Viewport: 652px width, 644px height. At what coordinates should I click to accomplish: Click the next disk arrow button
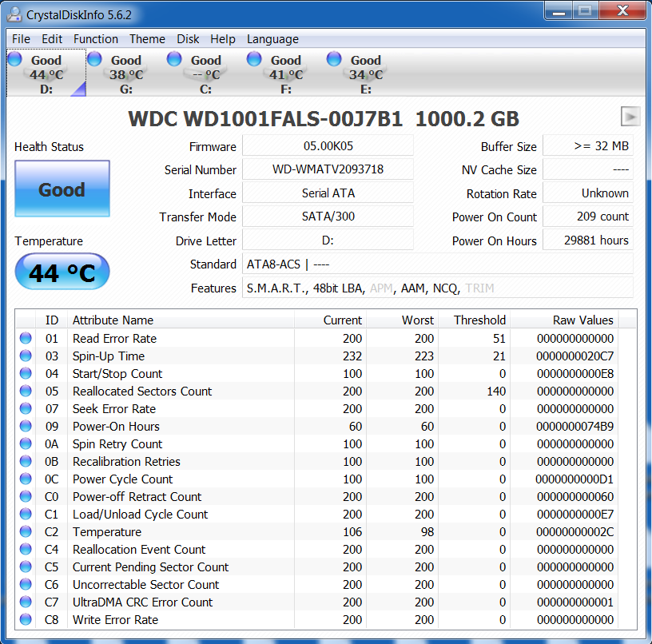(x=630, y=117)
